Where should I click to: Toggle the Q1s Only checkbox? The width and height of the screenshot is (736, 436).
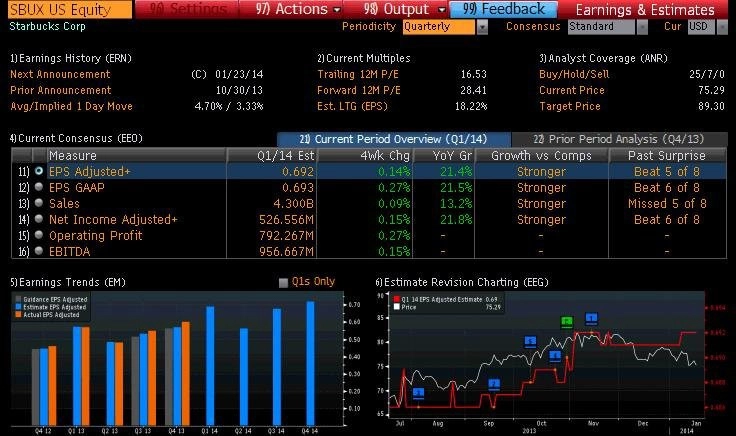click(283, 283)
